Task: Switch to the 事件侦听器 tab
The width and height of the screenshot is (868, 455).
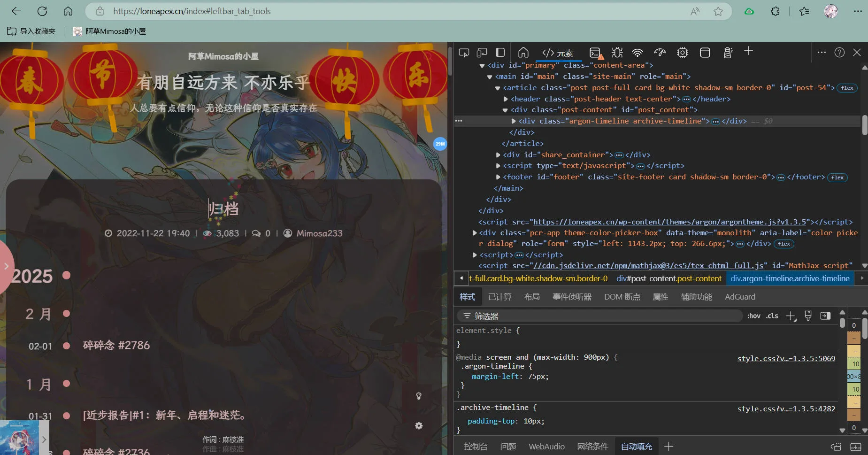Action: point(572,297)
